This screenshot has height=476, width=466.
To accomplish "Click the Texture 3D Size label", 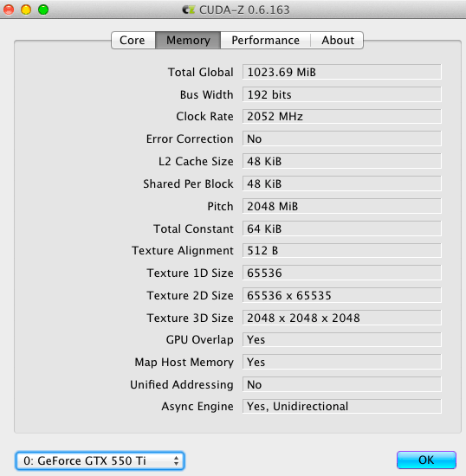I will coord(191,318).
